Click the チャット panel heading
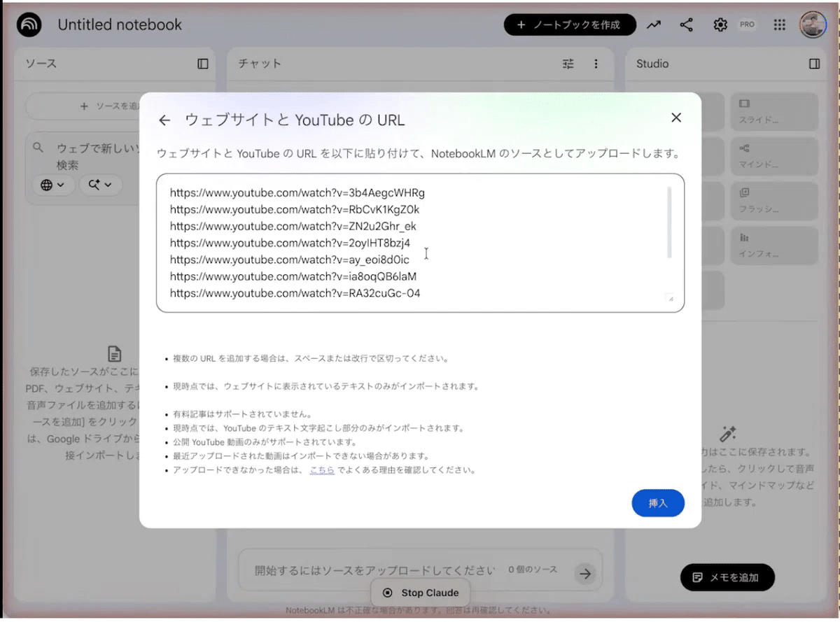The image size is (840, 622). coord(260,64)
